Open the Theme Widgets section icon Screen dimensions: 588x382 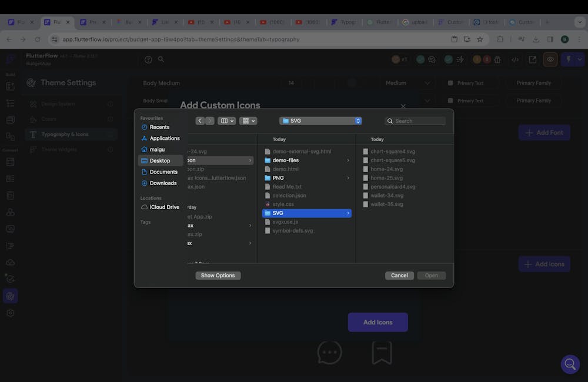click(x=34, y=149)
